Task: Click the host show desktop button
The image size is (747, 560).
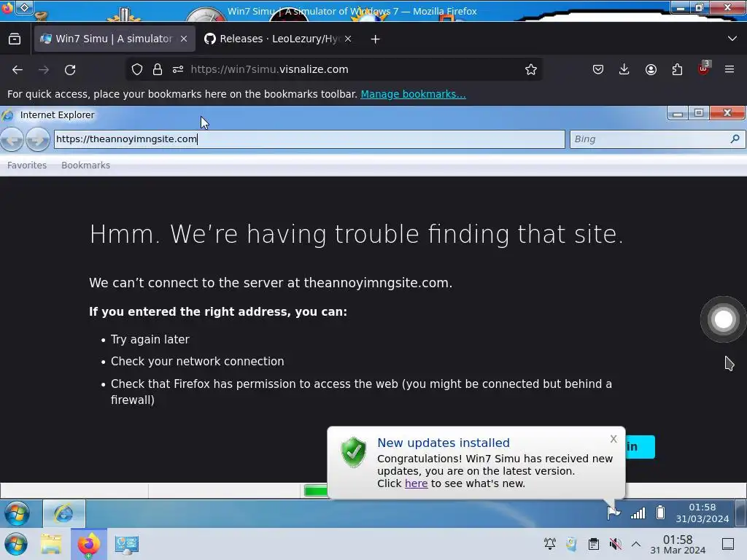Action: (728, 544)
